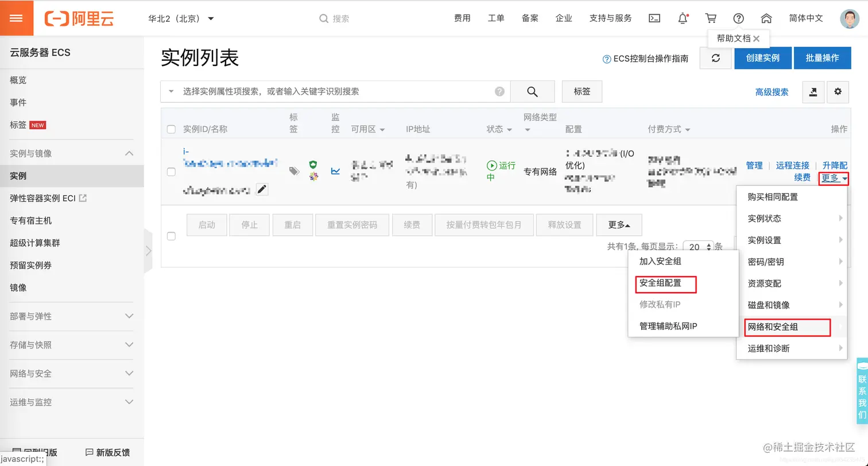Viewport: 868px width, 466px height.
Task: Collapse the sidebar with the arrow handle
Action: (148, 250)
